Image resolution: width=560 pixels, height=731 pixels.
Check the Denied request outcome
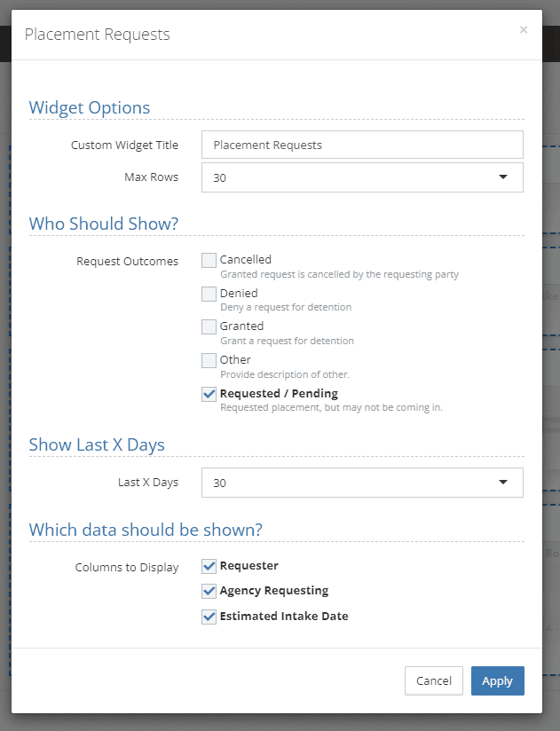tap(209, 294)
